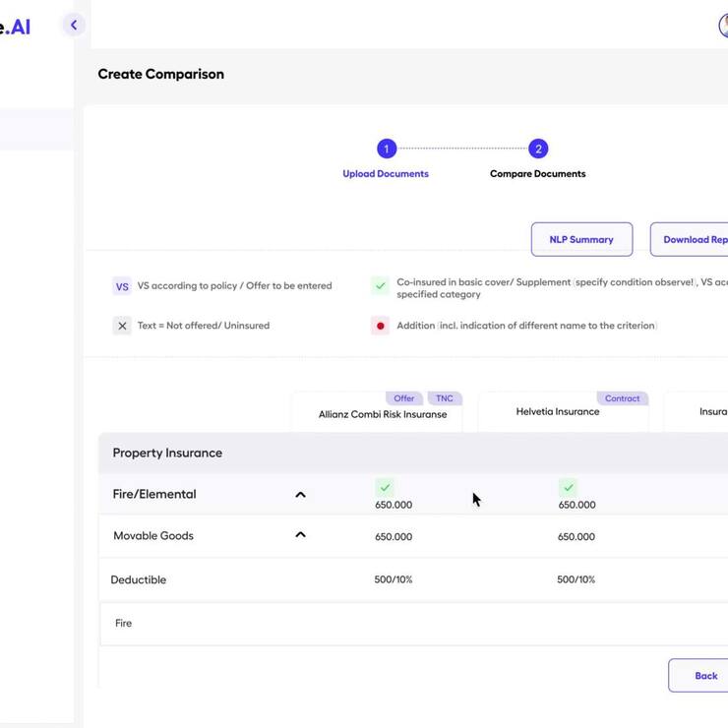Image resolution: width=728 pixels, height=728 pixels.
Task: Click Allianz Movable Goods value 650.000
Action: (x=394, y=537)
